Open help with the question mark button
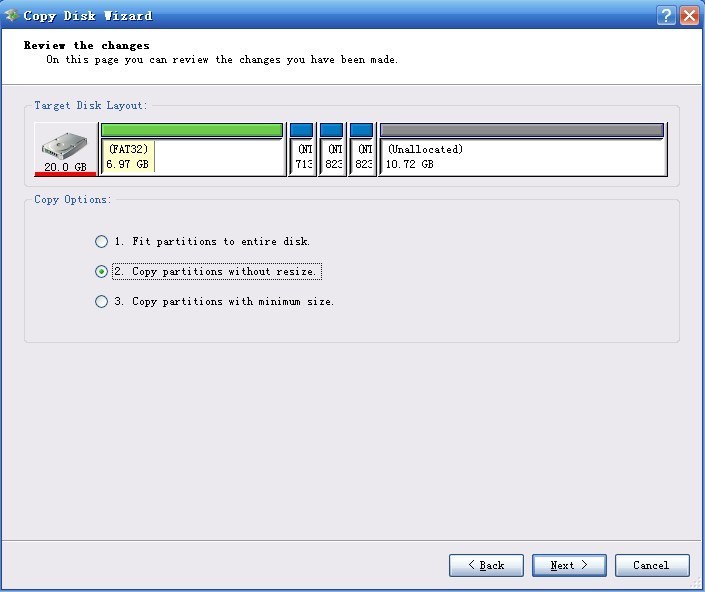Screen dimensions: 705x592 [666, 15]
